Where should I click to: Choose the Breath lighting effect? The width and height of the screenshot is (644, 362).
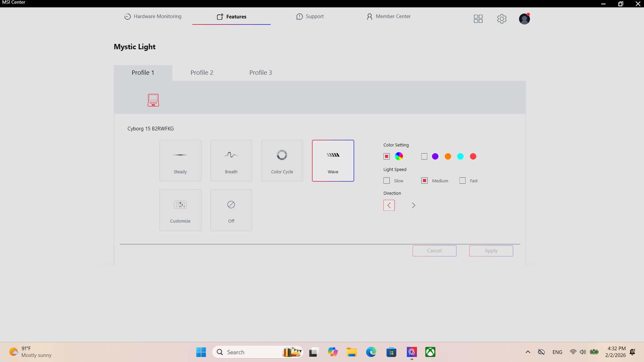point(231,161)
